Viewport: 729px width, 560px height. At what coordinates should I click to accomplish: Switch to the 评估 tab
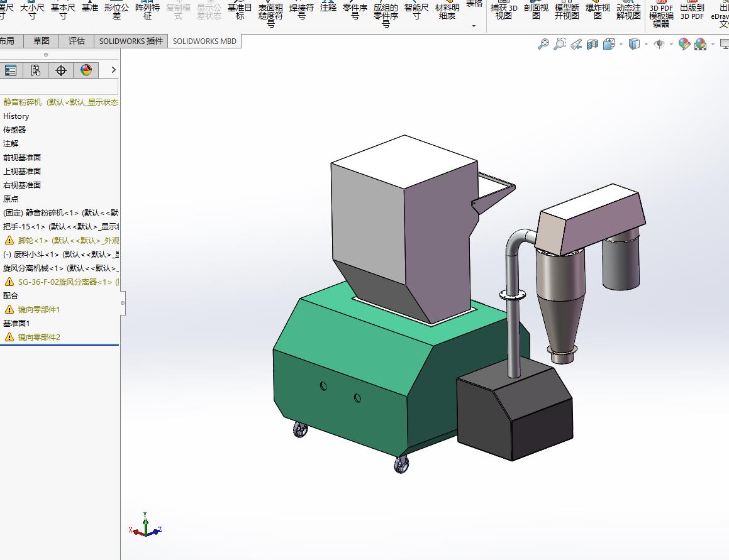[x=77, y=41]
